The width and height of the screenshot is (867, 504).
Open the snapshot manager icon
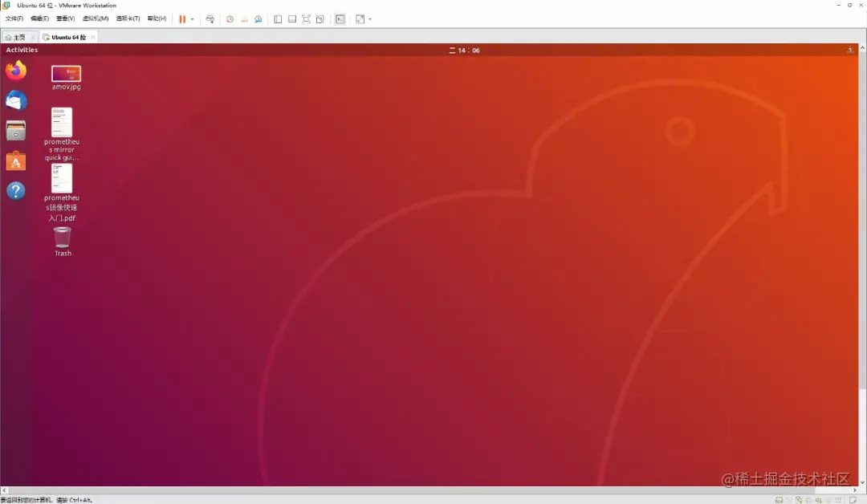[x=258, y=18]
